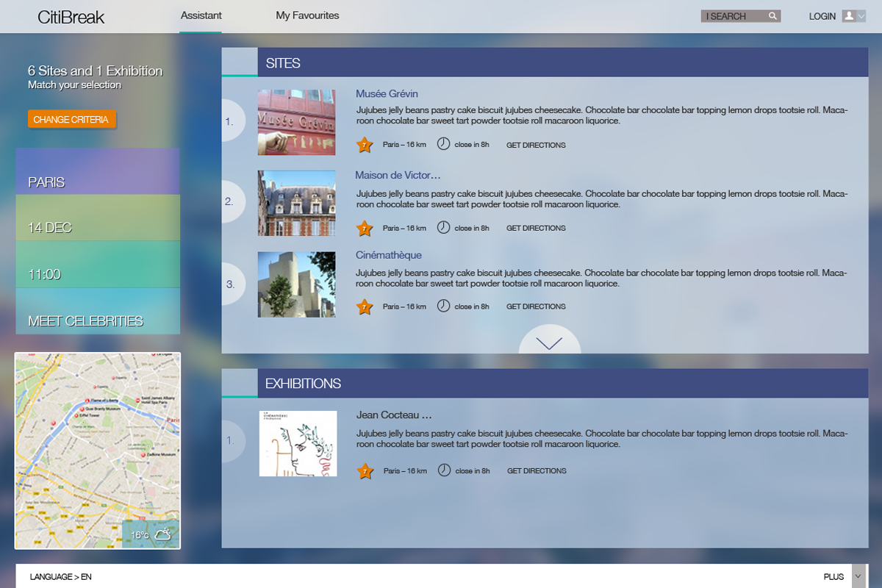Open Musée Grévin thumbnail image
The image size is (882, 588).
296,122
